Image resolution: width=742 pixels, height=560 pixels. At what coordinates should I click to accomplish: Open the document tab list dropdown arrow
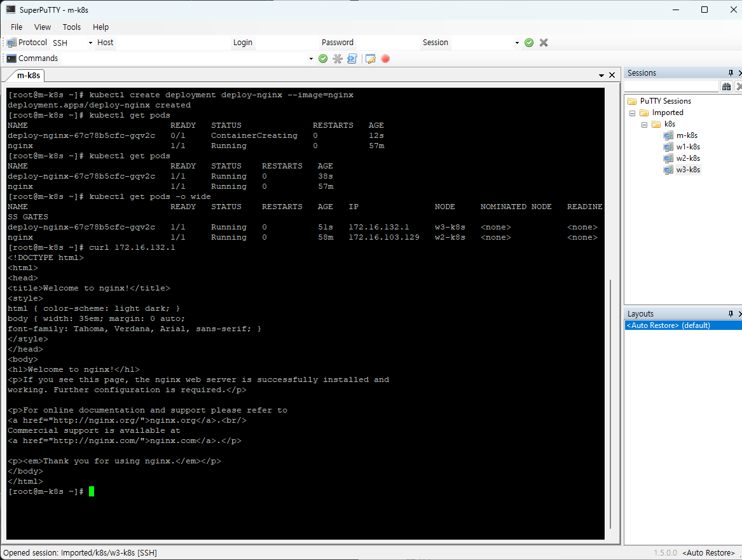601,76
